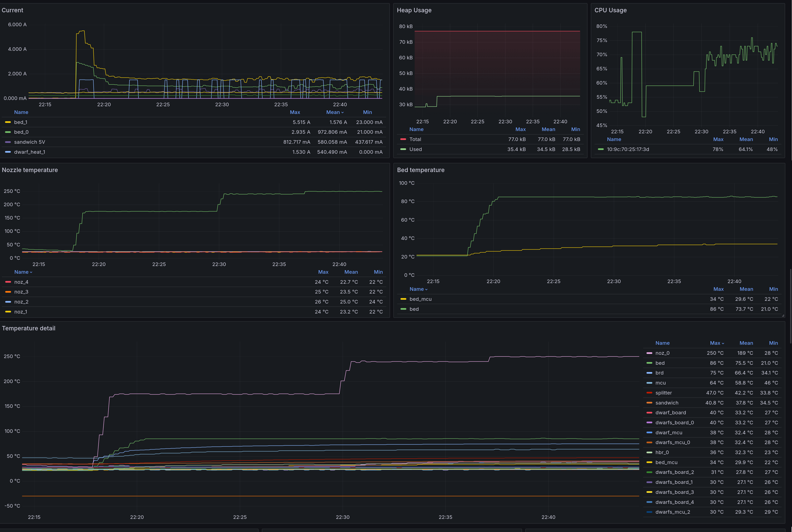792x532 pixels.
Task: Click the splitter series color icon in Temperature detail
Action: point(649,393)
